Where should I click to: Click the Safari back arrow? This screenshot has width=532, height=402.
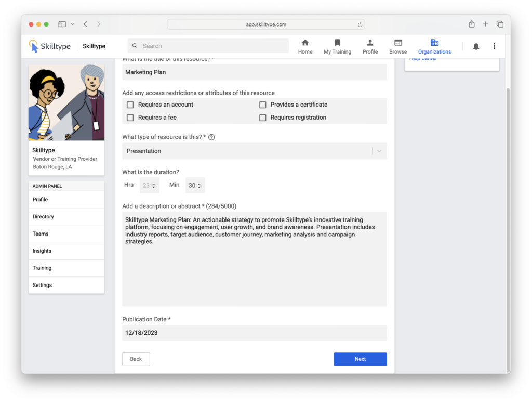(86, 24)
